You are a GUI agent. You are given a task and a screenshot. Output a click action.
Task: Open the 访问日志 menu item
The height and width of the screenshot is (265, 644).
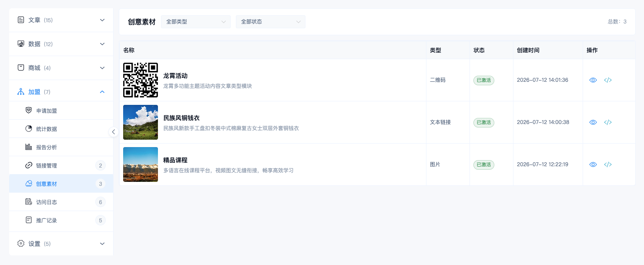(61, 202)
